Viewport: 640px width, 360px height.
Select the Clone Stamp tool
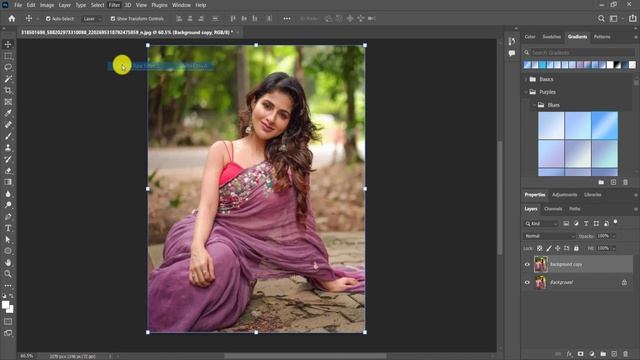point(8,147)
